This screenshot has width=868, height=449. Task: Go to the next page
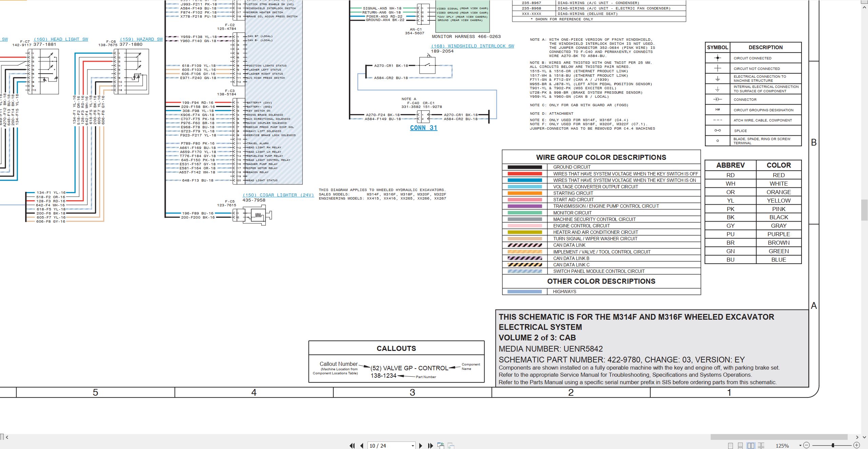tap(420, 446)
